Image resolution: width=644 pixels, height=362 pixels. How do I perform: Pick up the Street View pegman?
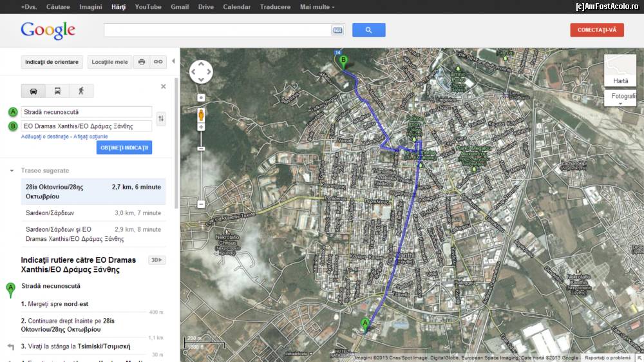pos(201,115)
